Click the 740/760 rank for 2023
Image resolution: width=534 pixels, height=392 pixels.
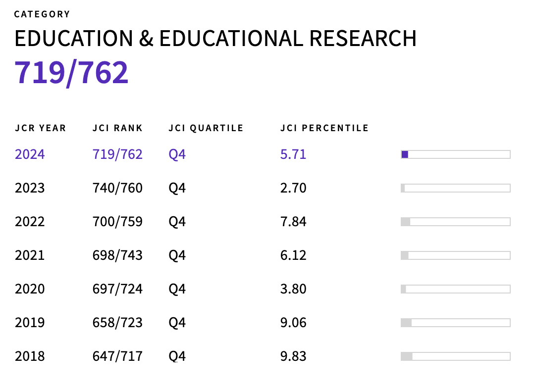(117, 188)
